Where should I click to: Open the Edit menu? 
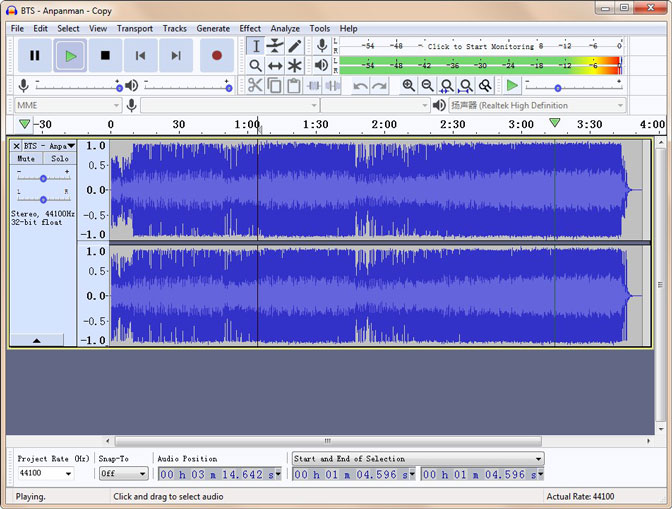pyautogui.click(x=40, y=29)
